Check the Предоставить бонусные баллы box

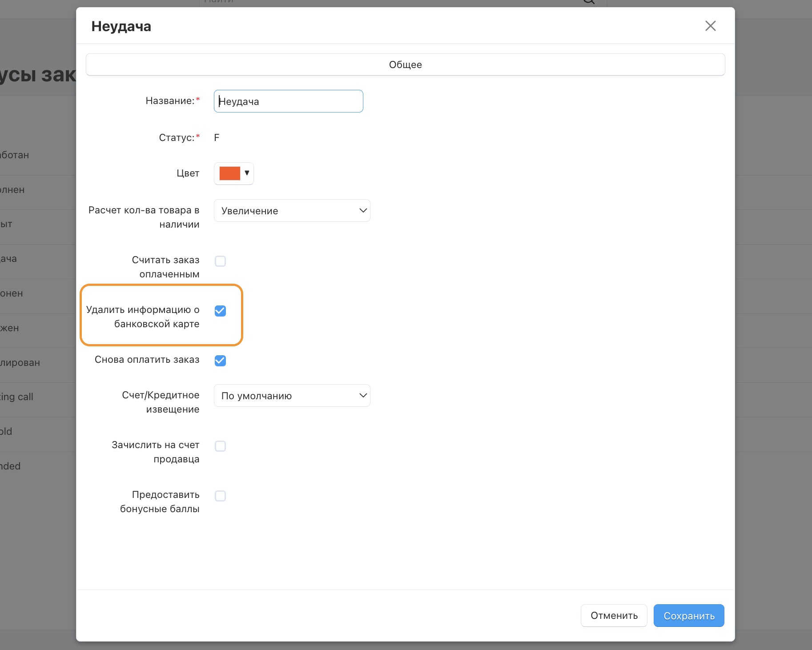click(220, 496)
